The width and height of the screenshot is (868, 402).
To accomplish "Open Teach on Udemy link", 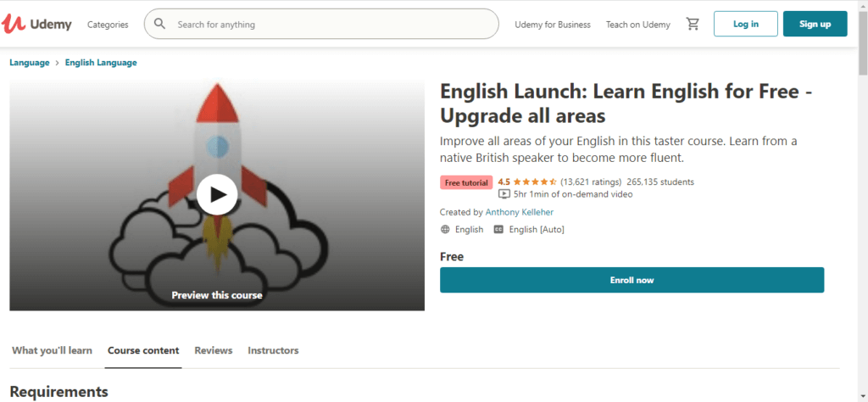I will pyautogui.click(x=637, y=25).
